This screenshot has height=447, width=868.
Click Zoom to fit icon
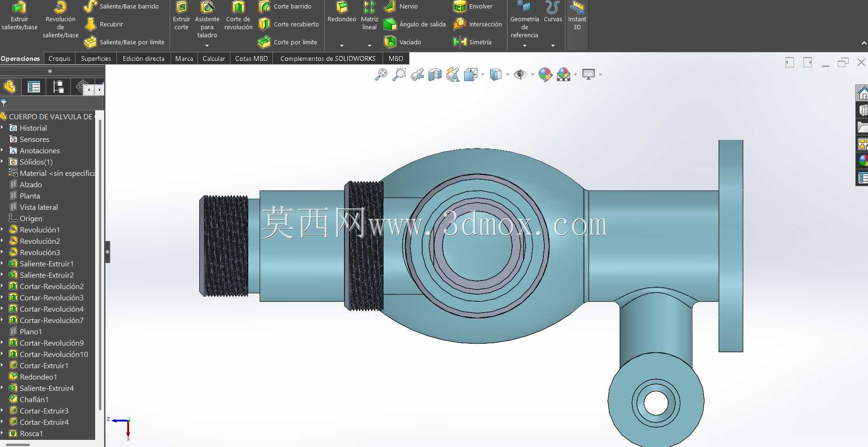(381, 74)
